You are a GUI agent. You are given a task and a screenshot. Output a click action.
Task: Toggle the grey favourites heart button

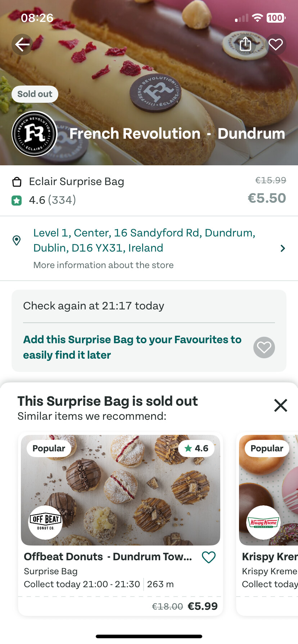[x=264, y=348]
